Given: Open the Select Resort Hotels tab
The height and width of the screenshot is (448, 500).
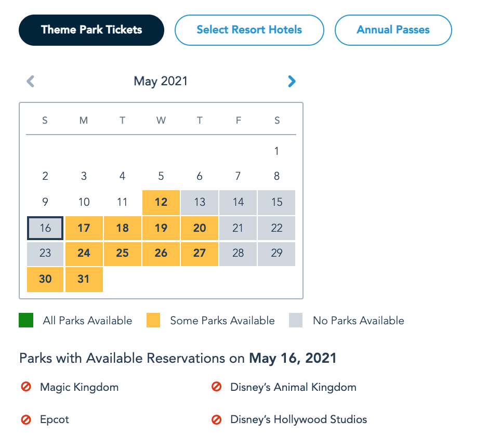Looking at the screenshot, I should point(249,30).
